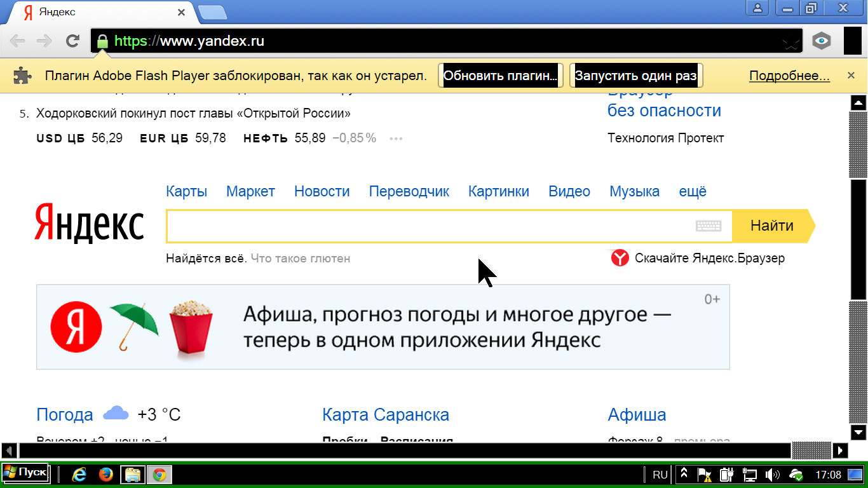Focus the Yandex search input field
The image size is (868, 488).
[x=449, y=226]
